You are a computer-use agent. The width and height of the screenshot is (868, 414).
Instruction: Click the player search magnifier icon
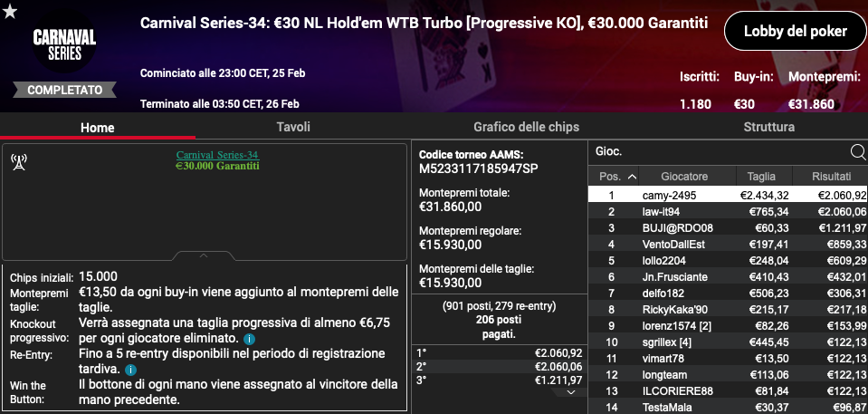click(x=857, y=151)
